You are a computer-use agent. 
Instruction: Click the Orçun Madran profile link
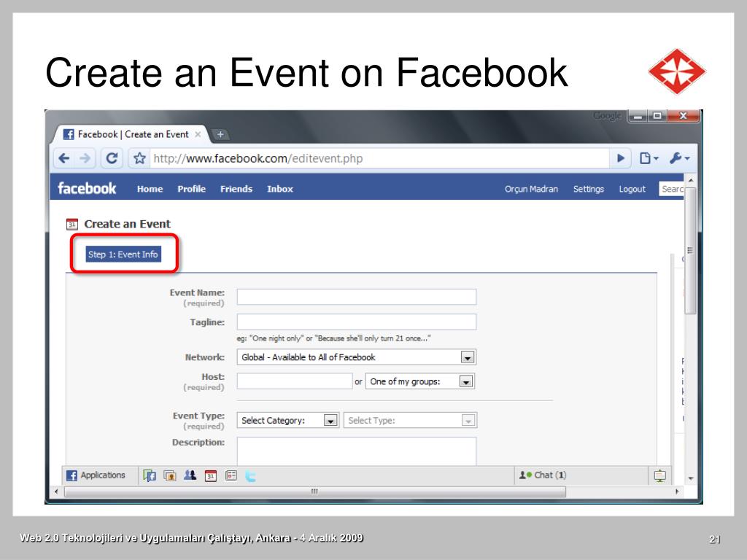(x=531, y=189)
